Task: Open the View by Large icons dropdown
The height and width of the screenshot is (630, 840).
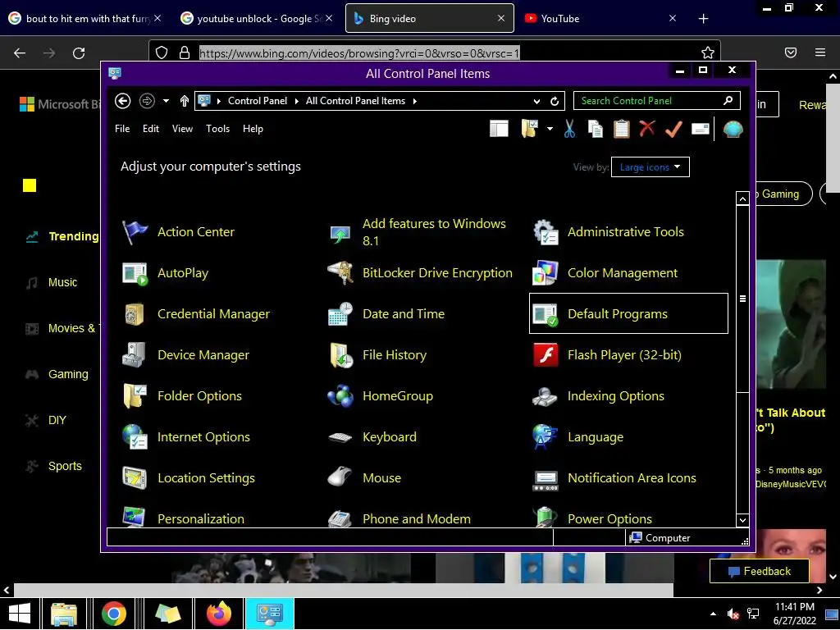Action: tap(650, 167)
